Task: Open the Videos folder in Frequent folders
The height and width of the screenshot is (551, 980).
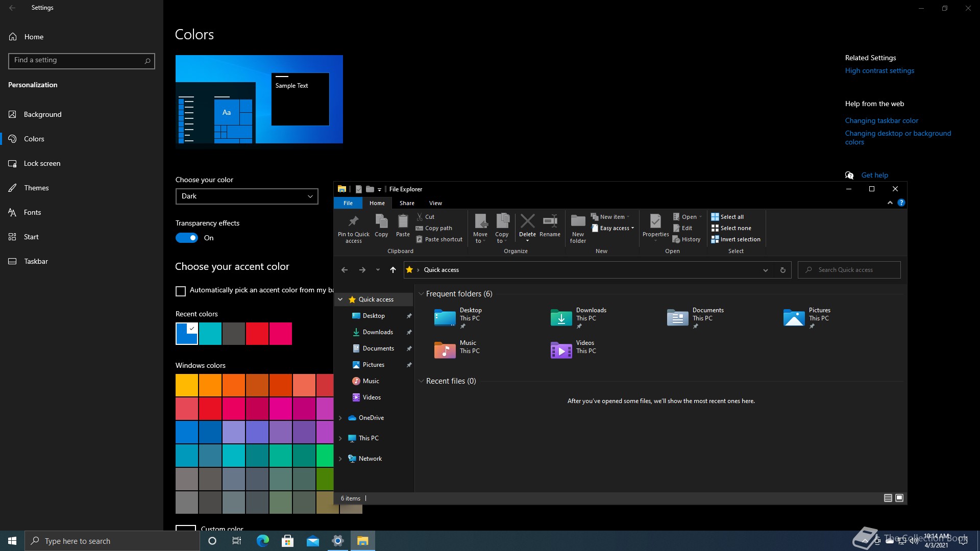Action: click(573, 350)
